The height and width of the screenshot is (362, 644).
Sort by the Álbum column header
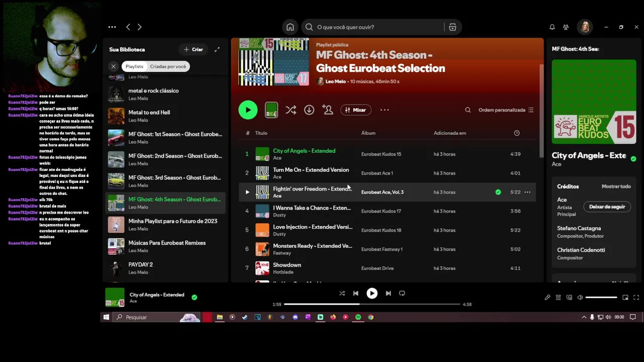[368, 133]
